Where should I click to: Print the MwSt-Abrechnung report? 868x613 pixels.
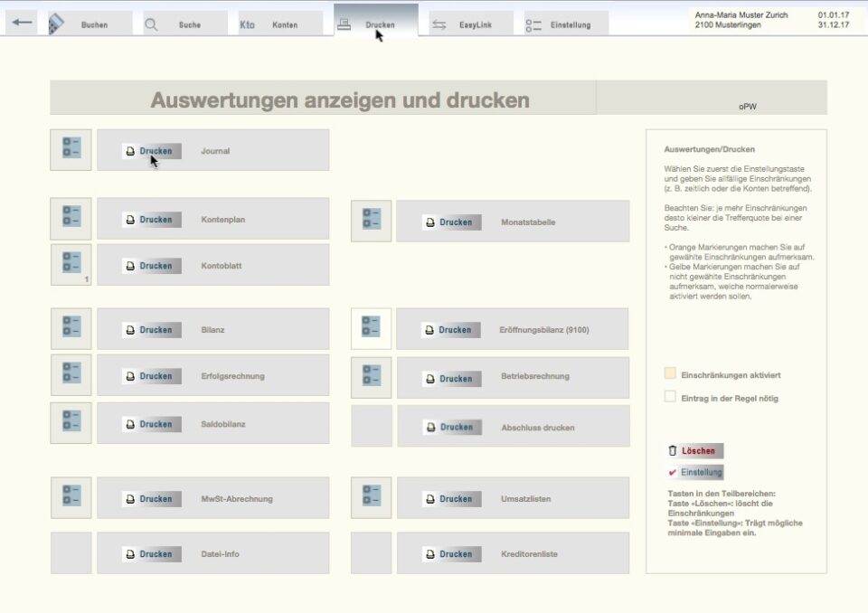pyautogui.click(x=152, y=499)
